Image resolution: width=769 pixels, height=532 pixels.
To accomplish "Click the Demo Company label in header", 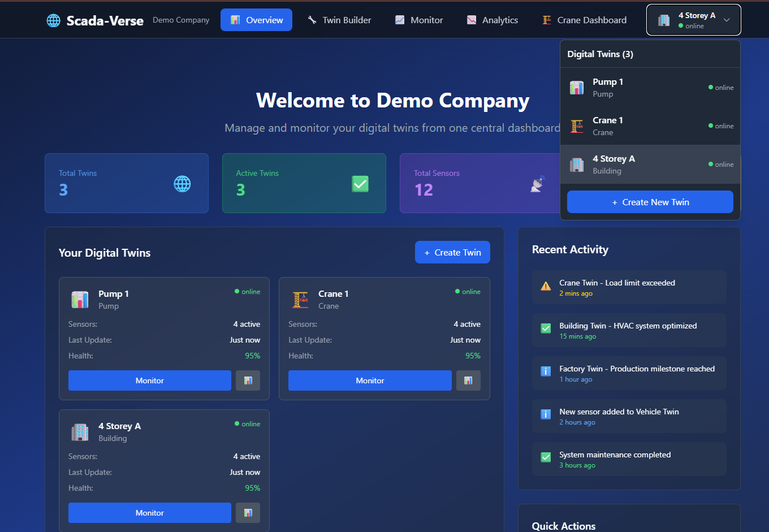I will point(181,20).
